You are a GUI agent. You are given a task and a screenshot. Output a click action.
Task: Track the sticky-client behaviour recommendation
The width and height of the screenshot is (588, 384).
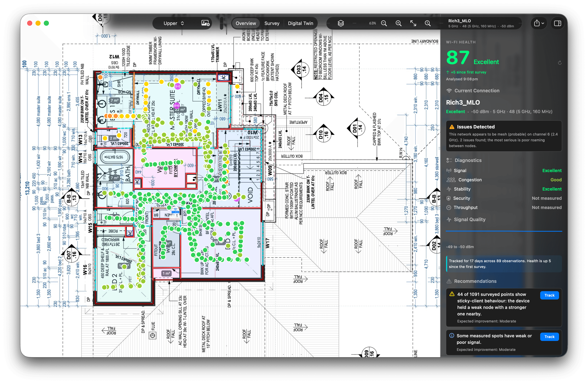click(x=549, y=295)
